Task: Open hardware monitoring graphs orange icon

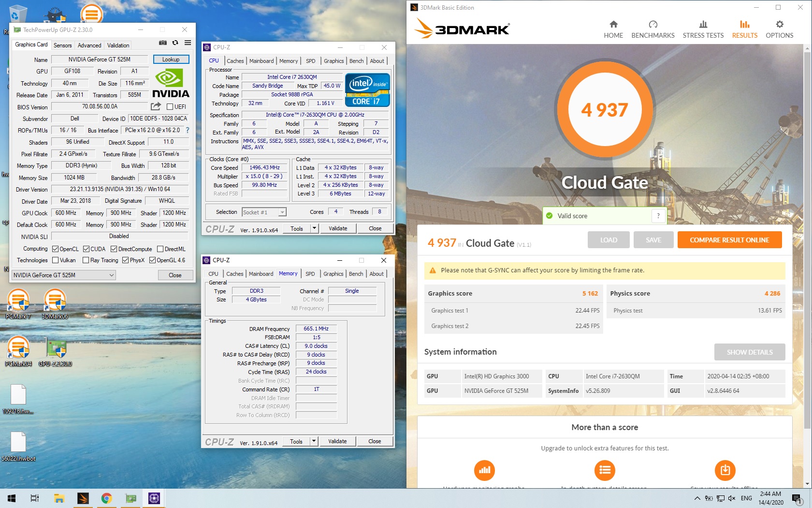Action: click(484, 470)
